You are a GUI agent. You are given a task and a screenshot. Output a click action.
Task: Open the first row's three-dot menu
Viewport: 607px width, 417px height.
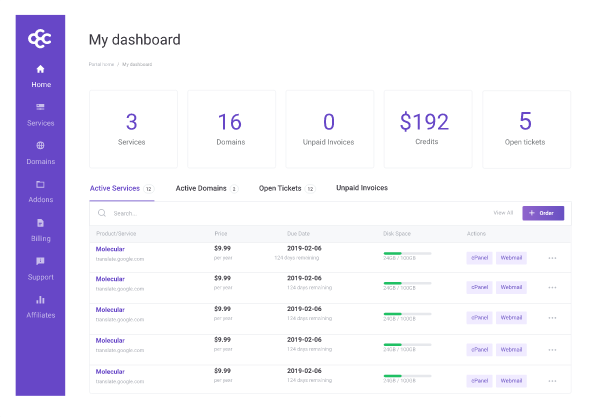(x=551, y=258)
